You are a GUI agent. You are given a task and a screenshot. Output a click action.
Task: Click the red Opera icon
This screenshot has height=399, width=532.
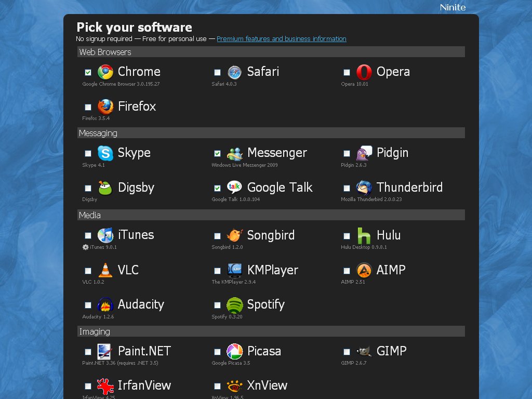coord(364,72)
